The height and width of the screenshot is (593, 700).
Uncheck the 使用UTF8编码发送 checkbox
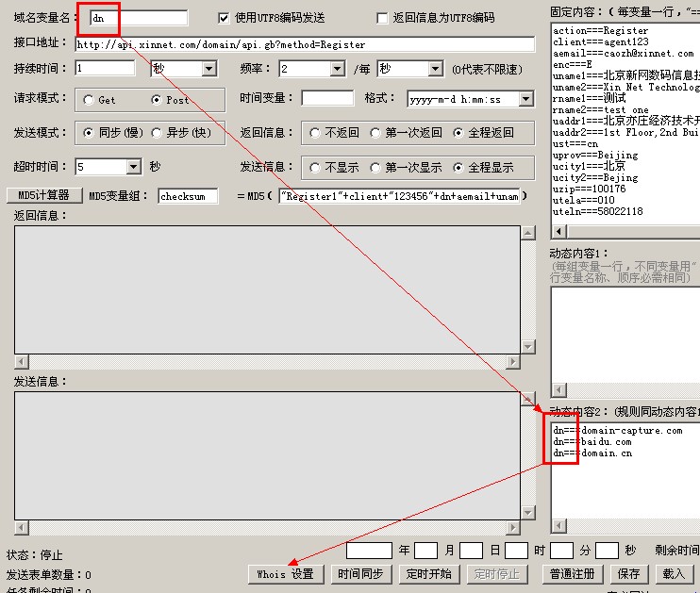[224, 18]
